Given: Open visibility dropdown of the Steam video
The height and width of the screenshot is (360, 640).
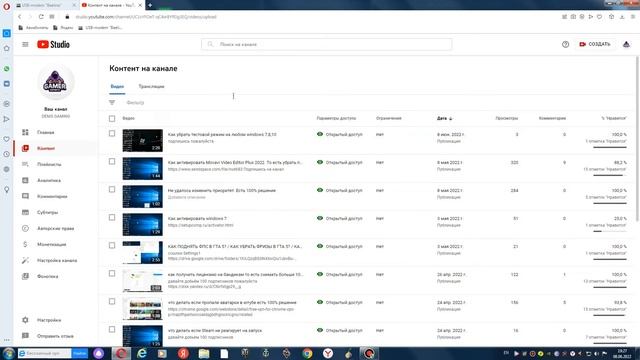Looking at the screenshot, I should coord(340,330).
